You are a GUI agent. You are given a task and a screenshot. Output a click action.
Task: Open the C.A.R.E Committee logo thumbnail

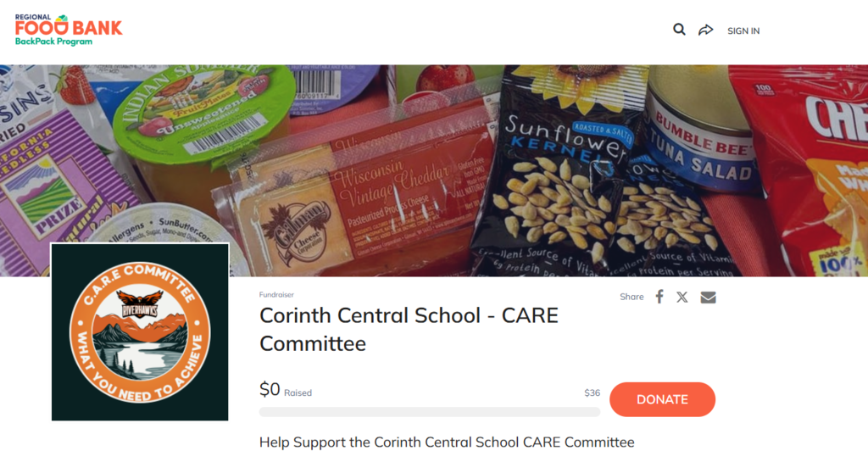pos(140,332)
